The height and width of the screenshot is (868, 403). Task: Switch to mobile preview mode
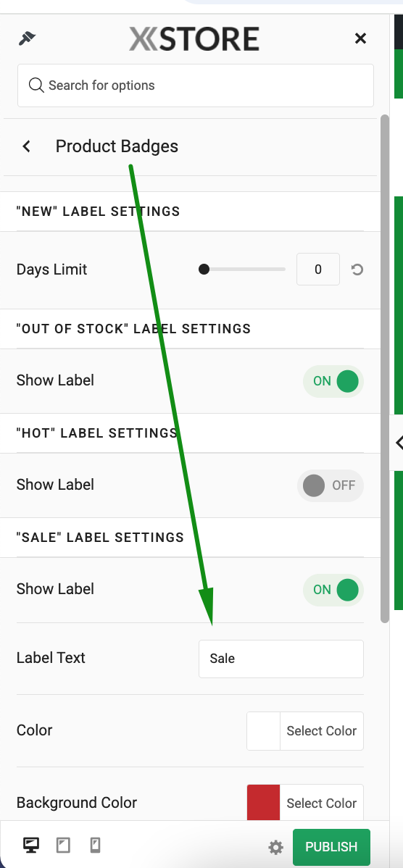pyautogui.click(x=95, y=845)
